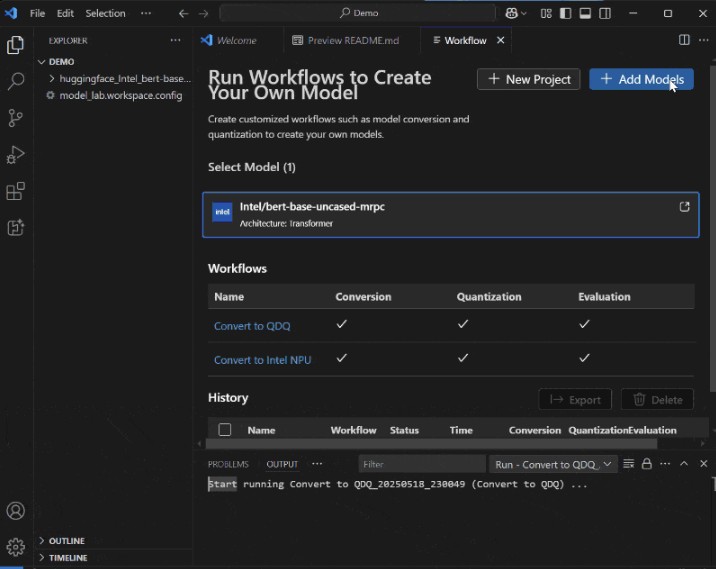The image size is (716, 569).
Task: Open Copilot dropdown chevron
Action: [524, 14]
